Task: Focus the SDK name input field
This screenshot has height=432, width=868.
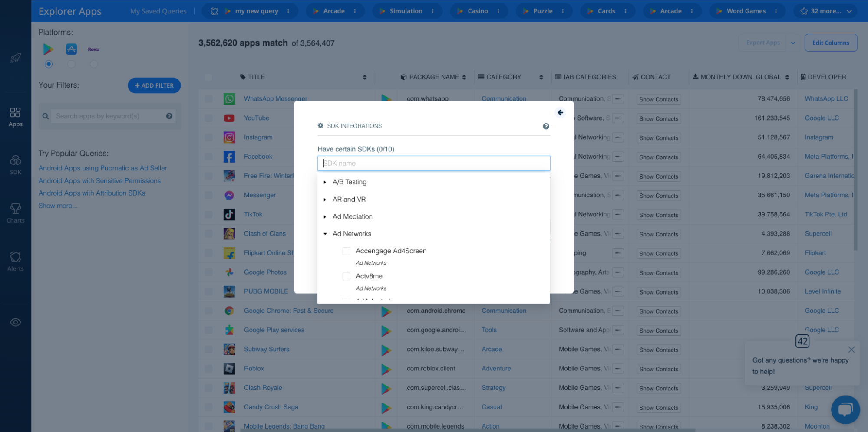Action: click(434, 164)
